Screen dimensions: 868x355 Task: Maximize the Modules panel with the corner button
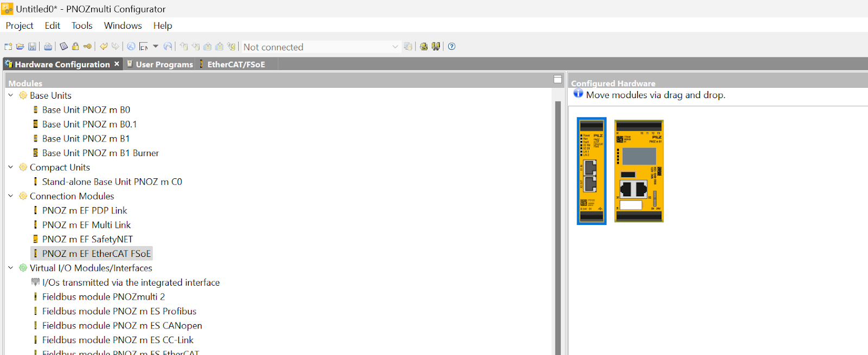pos(557,79)
